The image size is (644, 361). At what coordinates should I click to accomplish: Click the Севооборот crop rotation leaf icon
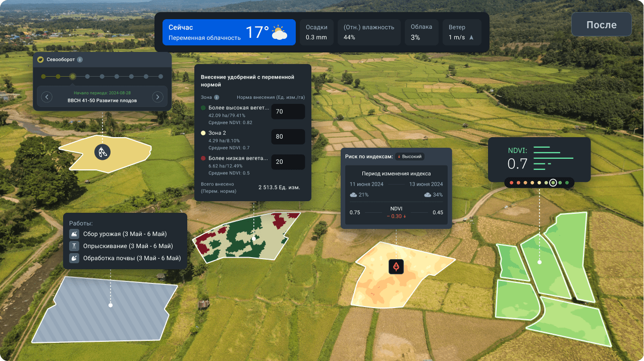(x=40, y=59)
